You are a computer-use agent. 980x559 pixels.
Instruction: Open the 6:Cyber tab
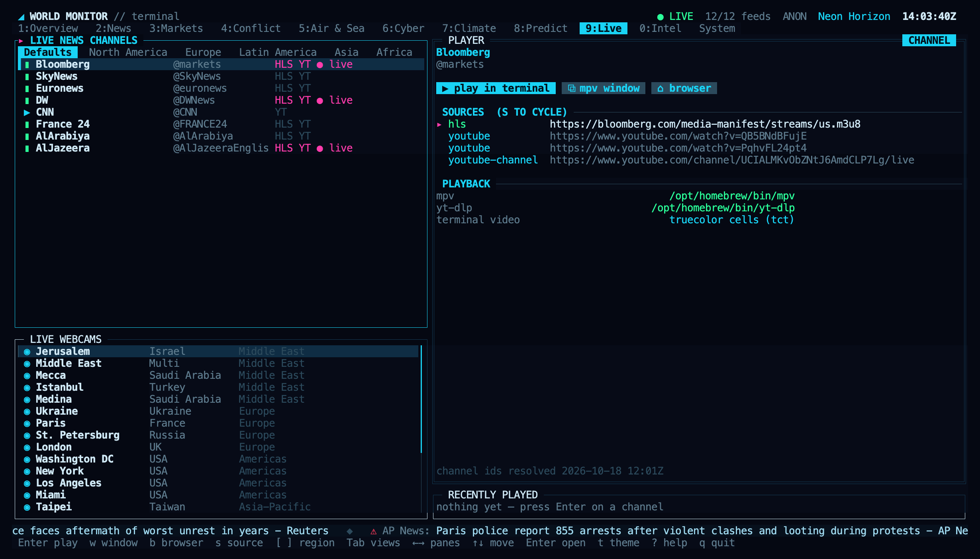tap(403, 28)
